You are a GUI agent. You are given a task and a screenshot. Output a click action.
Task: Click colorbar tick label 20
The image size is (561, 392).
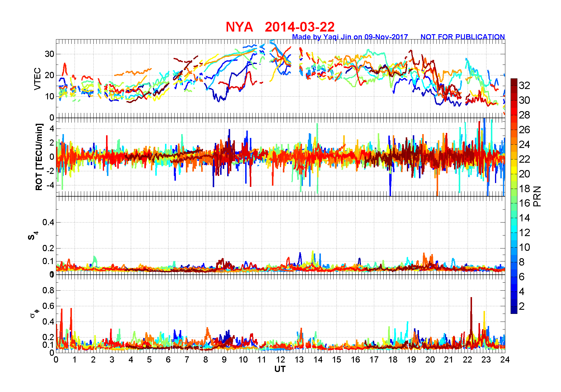coord(524,174)
